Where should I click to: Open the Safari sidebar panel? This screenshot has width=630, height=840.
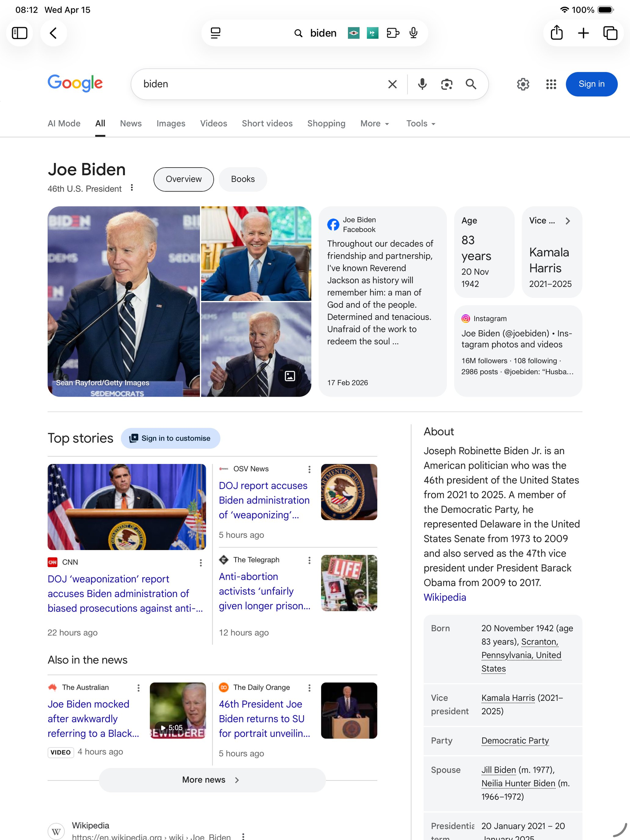tap(20, 33)
